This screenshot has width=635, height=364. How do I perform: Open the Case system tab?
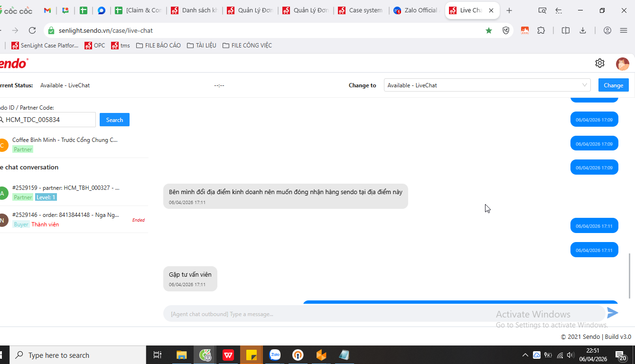[x=361, y=10]
